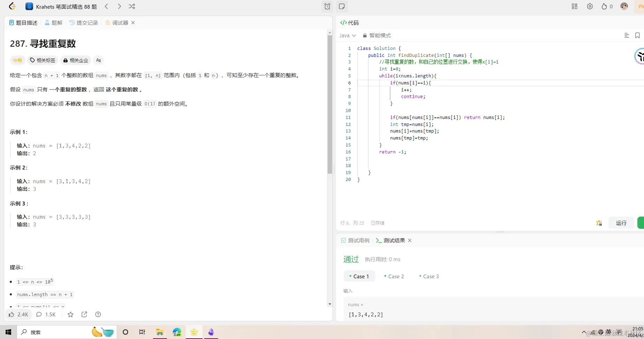644x339 pixels.
Task: Toggle the description language translation icon
Action: click(x=99, y=60)
